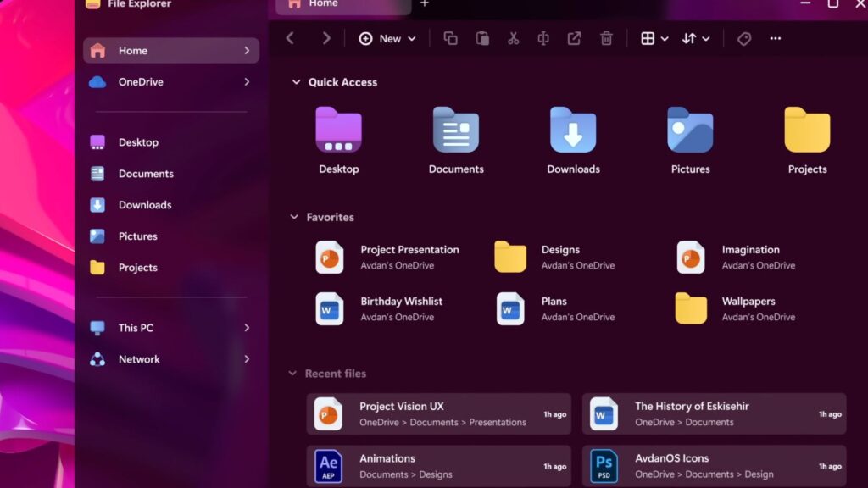Collapse the Quick Access section

296,82
